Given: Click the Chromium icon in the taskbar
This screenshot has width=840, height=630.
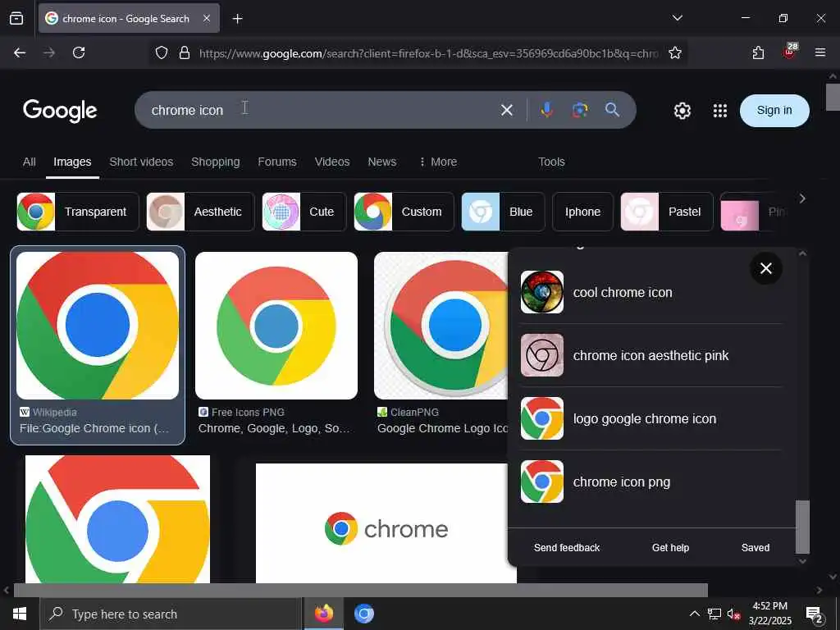Looking at the screenshot, I should [363, 614].
